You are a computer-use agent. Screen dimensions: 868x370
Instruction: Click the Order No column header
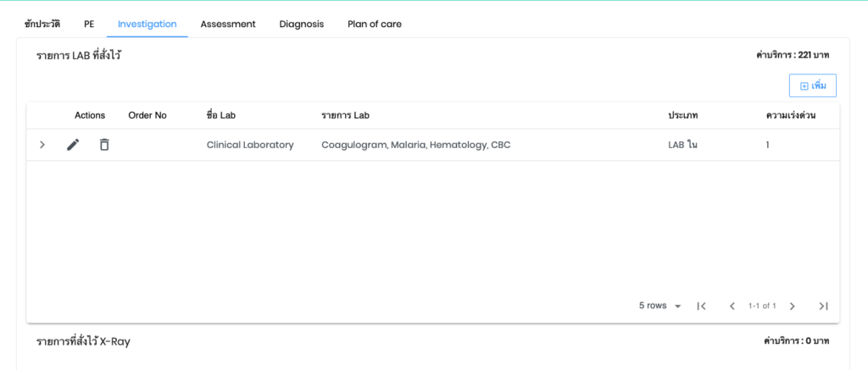[147, 115]
